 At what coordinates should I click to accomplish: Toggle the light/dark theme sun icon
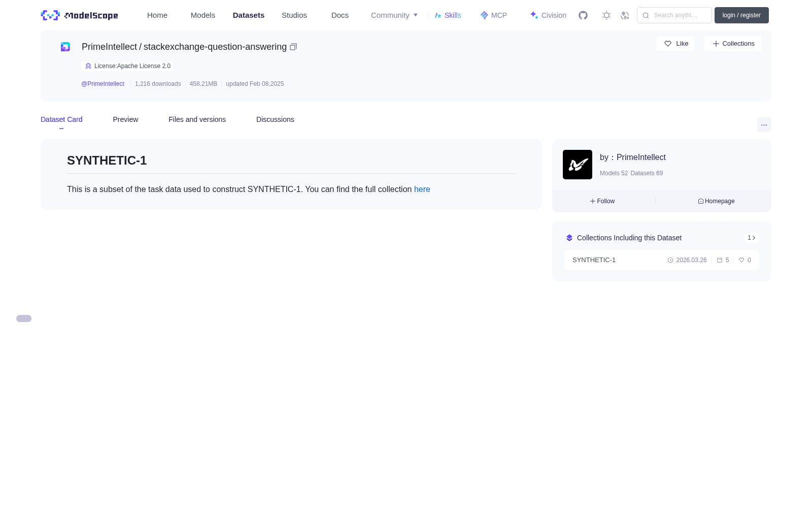[x=606, y=15]
